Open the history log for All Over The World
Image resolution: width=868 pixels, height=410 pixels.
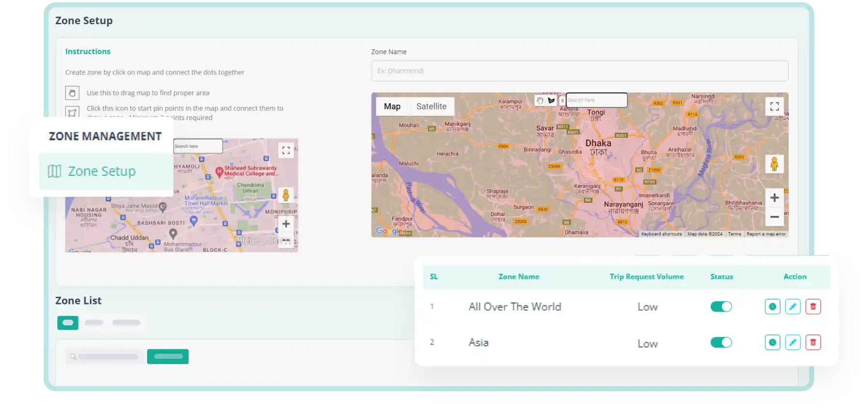coord(772,306)
